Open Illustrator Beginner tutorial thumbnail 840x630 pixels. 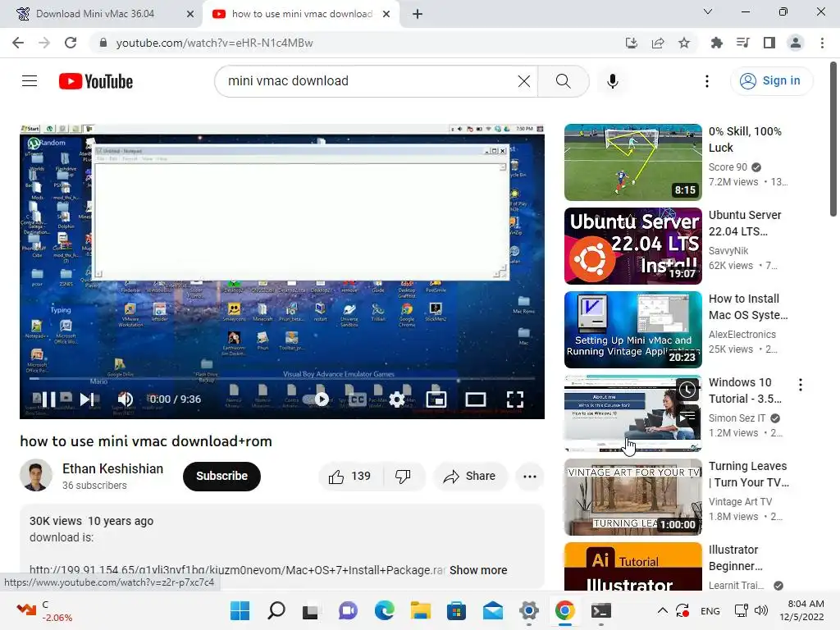tap(632, 566)
